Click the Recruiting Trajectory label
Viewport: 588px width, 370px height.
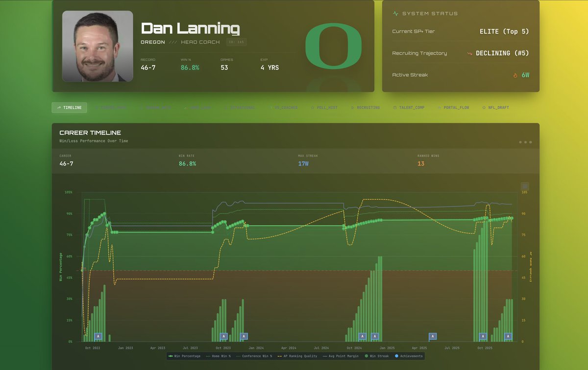click(419, 53)
